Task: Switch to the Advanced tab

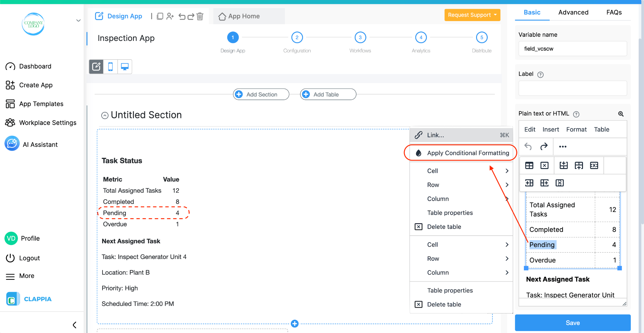Action: (x=573, y=12)
